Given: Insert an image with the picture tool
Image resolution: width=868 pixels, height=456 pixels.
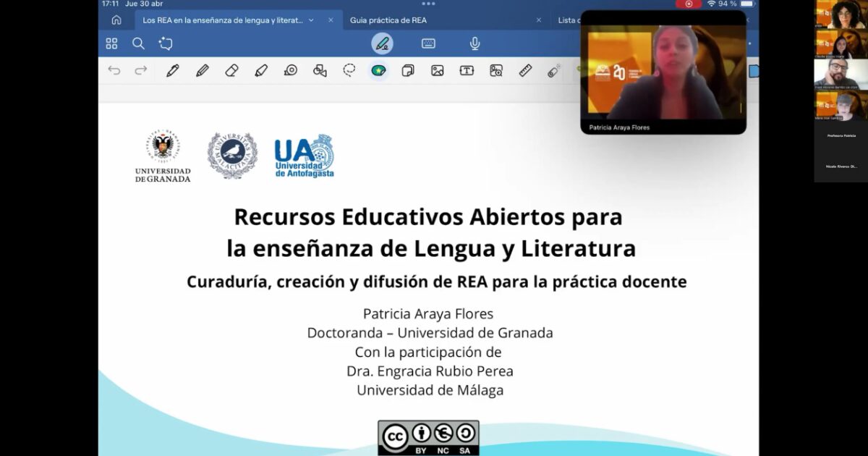Looking at the screenshot, I should (x=438, y=70).
